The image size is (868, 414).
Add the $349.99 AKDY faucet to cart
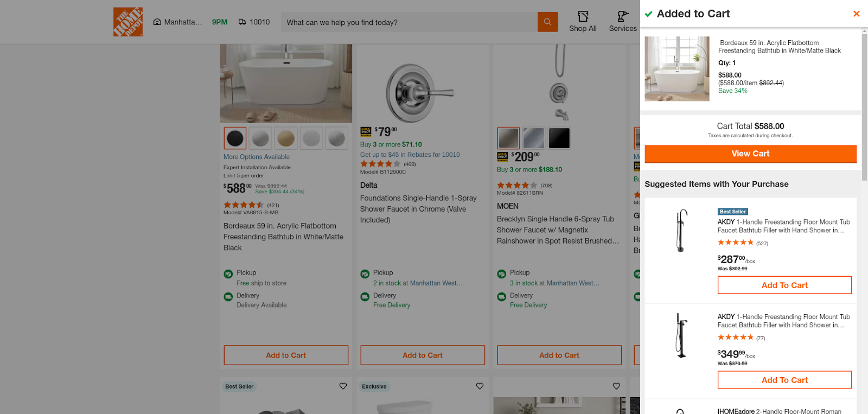pyautogui.click(x=784, y=380)
